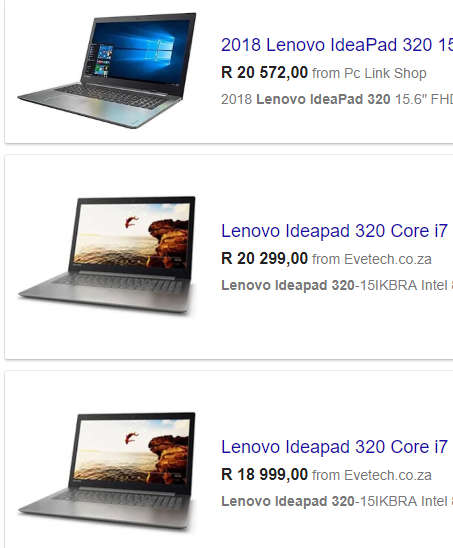Viewport: 453px width, 548px height.
Task: Click the 320-15IKBRA description under R 18 999,00
Action: 337,501
